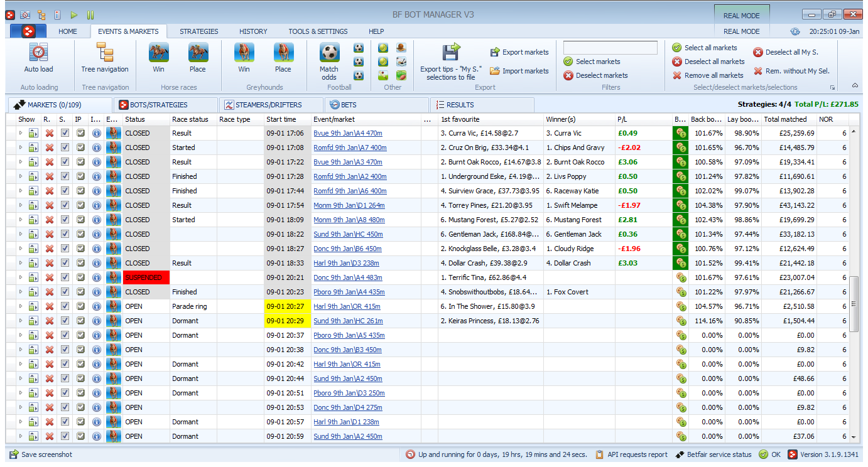Load Greyhounds Place markets
The image size is (868, 467).
click(x=283, y=58)
